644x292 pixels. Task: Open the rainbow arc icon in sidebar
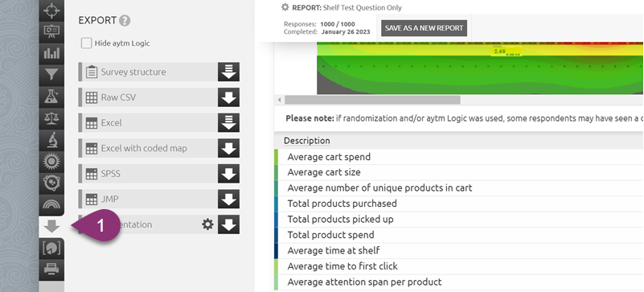51,205
